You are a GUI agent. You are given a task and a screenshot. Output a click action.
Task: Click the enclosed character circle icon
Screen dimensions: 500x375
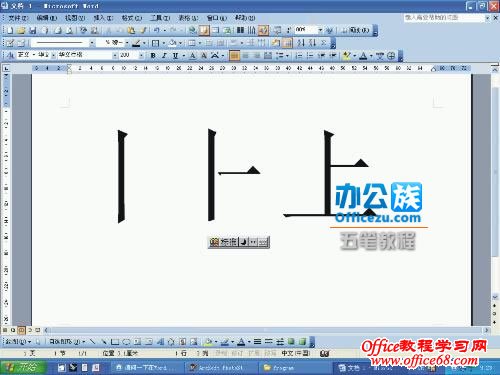(x=391, y=56)
